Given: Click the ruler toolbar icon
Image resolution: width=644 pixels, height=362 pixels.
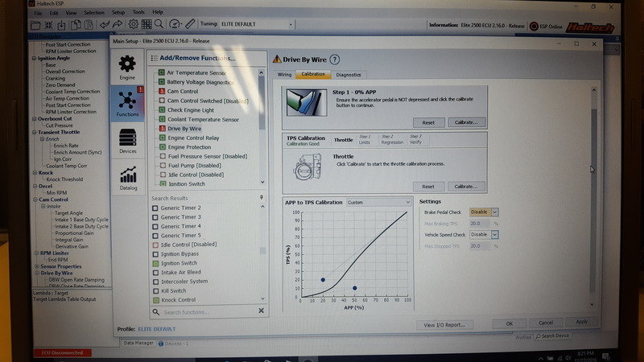Looking at the screenshot, I should tap(190, 24).
